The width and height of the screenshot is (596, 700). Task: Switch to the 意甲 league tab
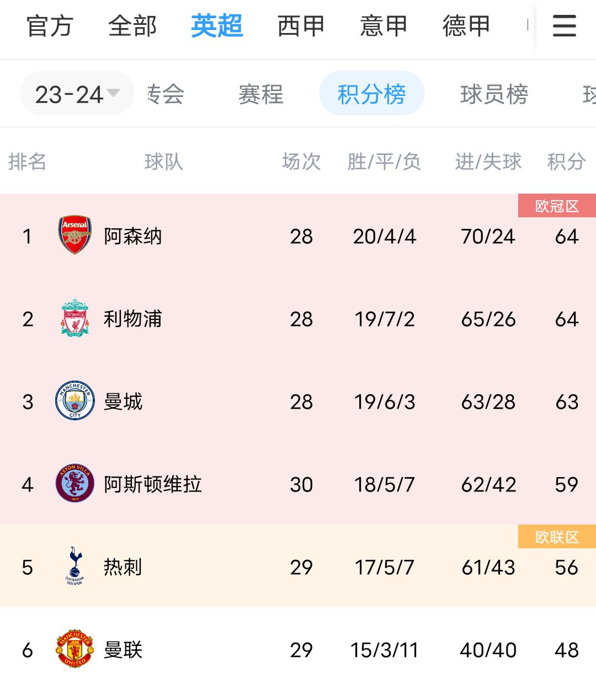(x=383, y=26)
